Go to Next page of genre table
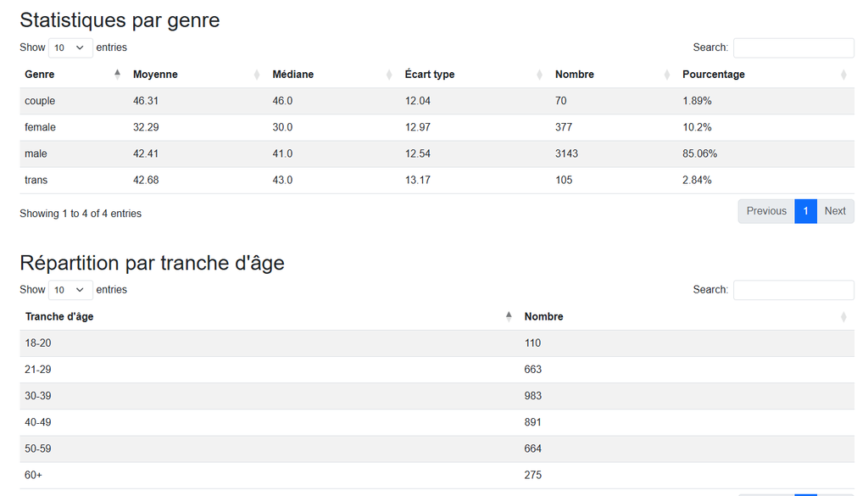Screen dimensions: 868x496 point(835,211)
